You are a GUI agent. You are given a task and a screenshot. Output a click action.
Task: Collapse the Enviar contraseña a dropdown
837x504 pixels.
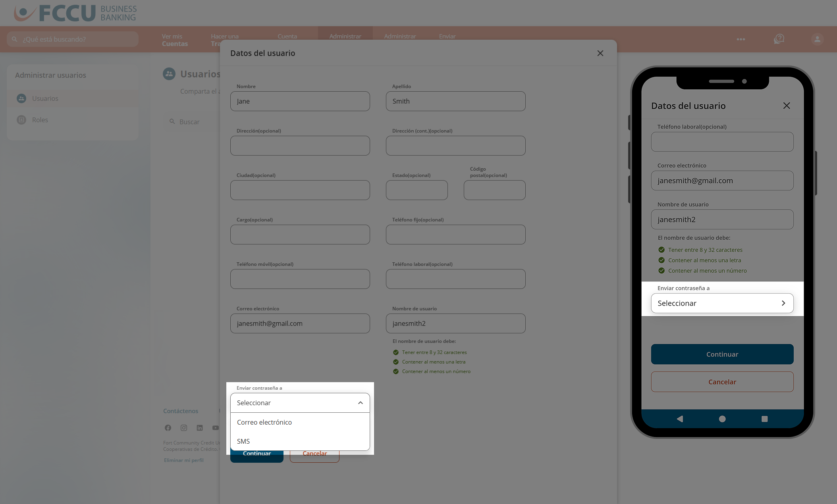360,403
